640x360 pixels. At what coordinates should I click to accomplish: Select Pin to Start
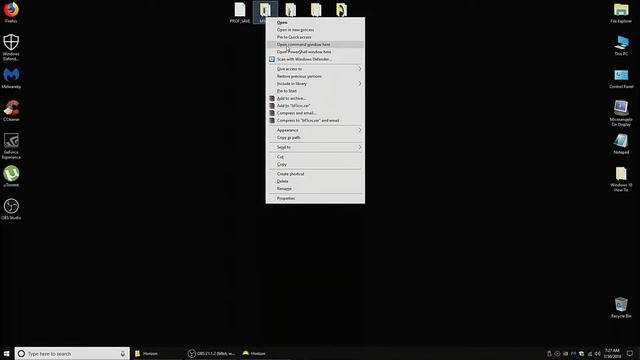point(315,91)
